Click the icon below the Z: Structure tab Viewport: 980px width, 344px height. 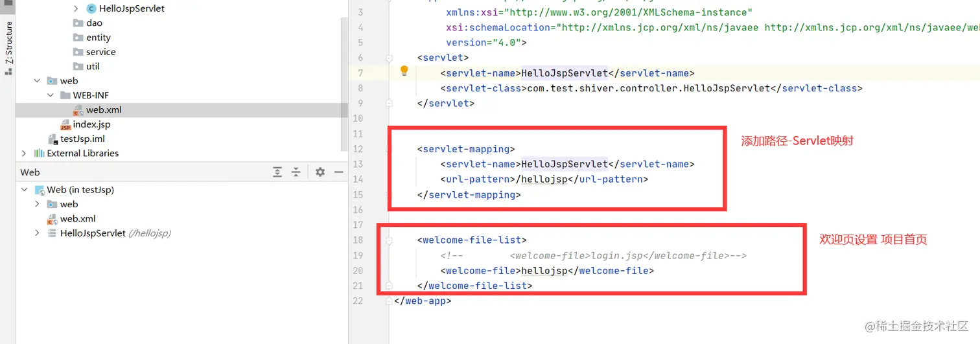[x=8, y=71]
